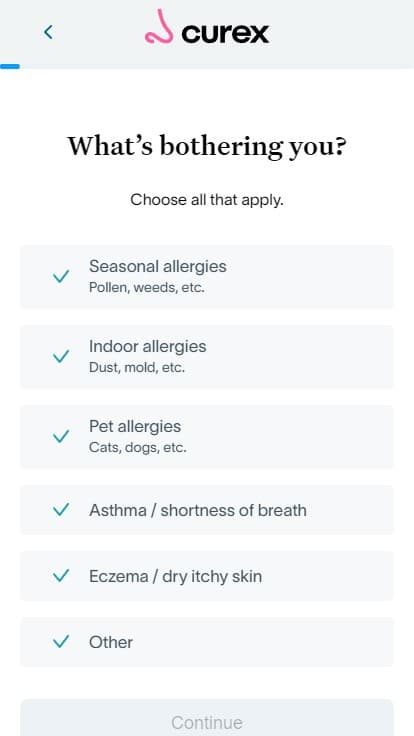
Task: Click the pink Curex nose logo
Action: (x=159, y=27)
